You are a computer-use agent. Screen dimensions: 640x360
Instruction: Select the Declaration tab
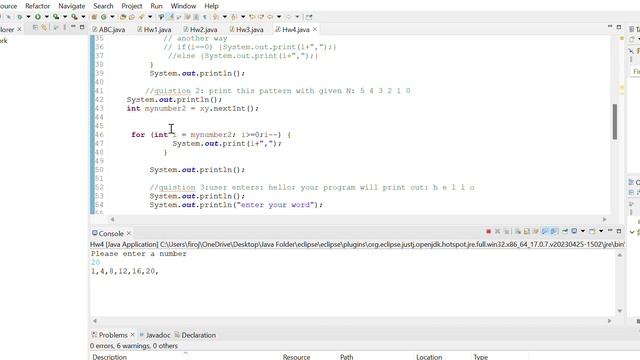point(195,335)
